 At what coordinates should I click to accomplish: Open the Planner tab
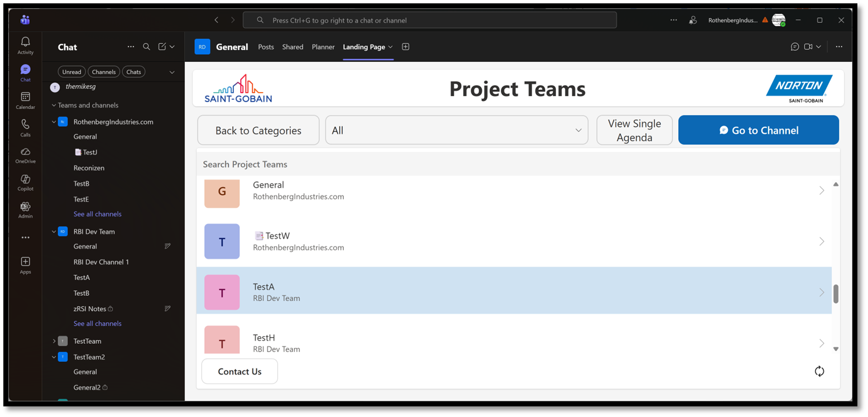(x=323, y=47)
